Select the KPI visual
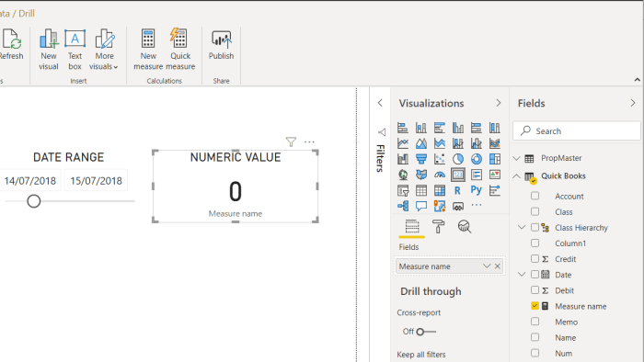Image resolution: width=644 pixels, height=362 pixels. click(x=495, y=175)
